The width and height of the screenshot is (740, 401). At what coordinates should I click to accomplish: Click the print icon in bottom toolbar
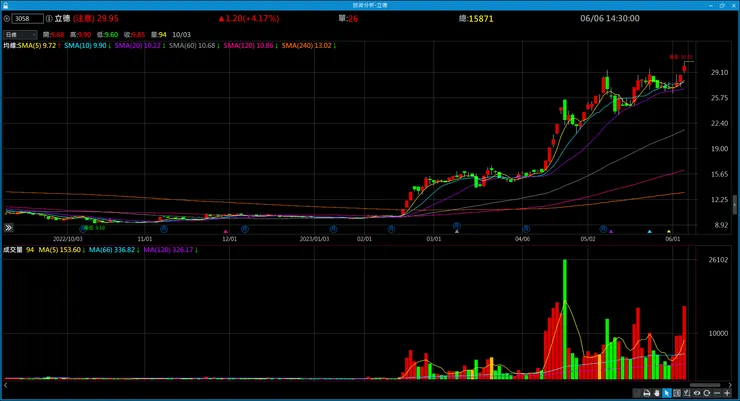tap(647, 393)
